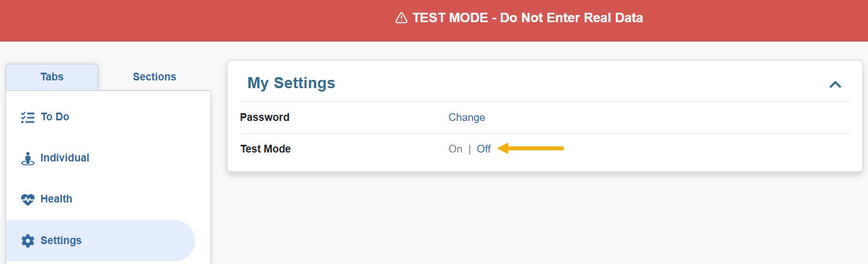Click the Test Mode row label

tap(265, 149)
